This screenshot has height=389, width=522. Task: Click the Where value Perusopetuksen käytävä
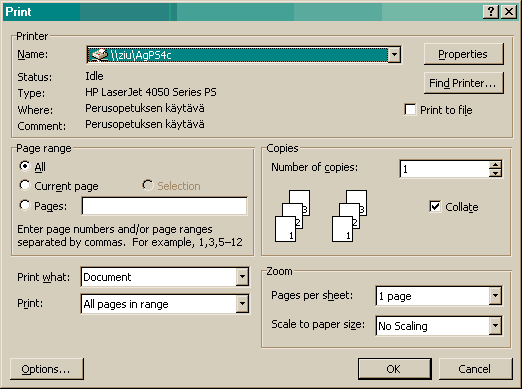coord(145,108)
